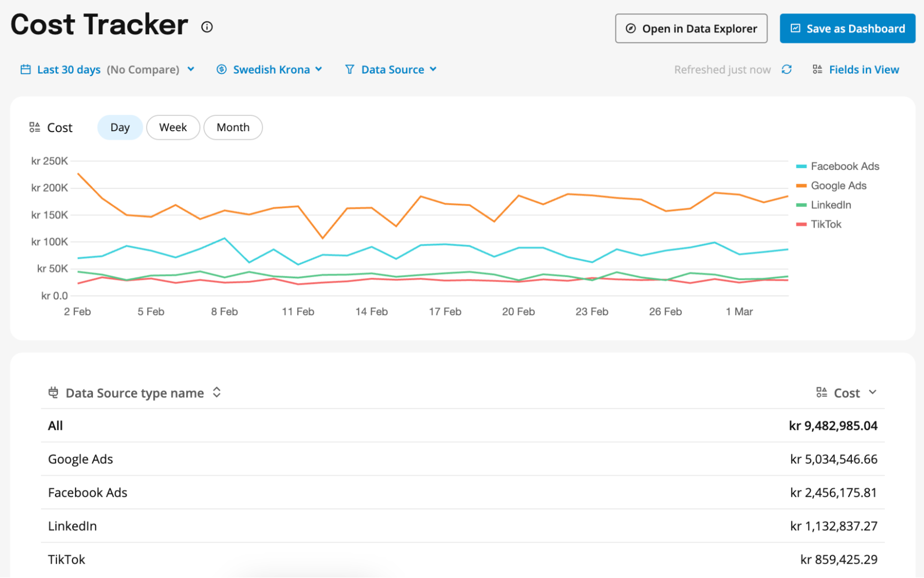Image resolution: width=924 pixels, height=578 pixels.
Task: Click the Fields in View icon
Action: pos(817,69)
